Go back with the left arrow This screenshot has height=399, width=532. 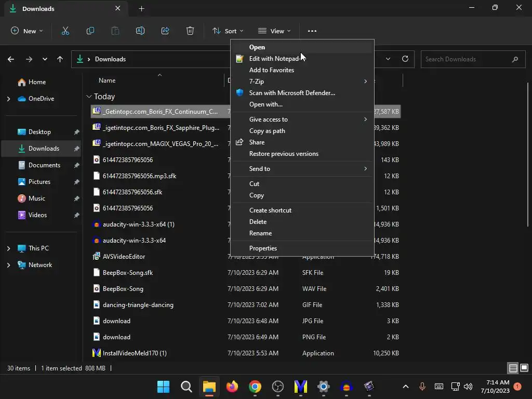click(11, 59)
